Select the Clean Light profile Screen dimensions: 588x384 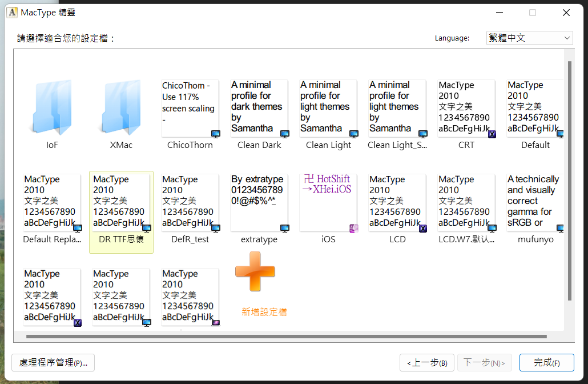(x=328, y=109)
